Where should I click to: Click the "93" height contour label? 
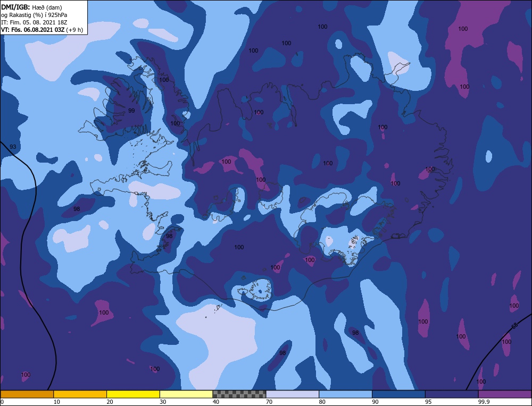pos(13,147)
